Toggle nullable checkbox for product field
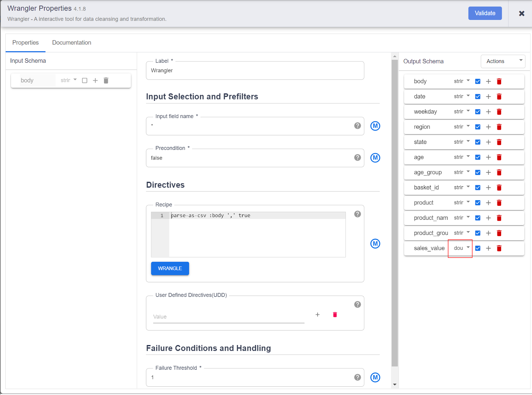532x395 pixels. point(478,203)
